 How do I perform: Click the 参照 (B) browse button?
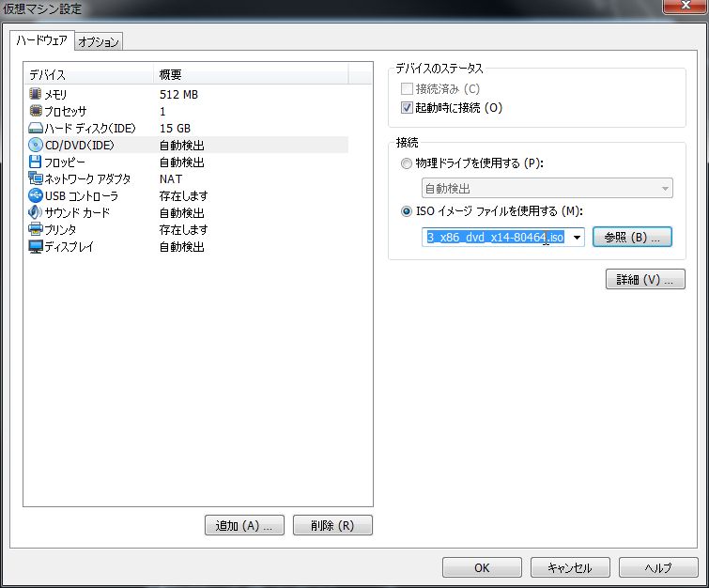coord(632,237)
